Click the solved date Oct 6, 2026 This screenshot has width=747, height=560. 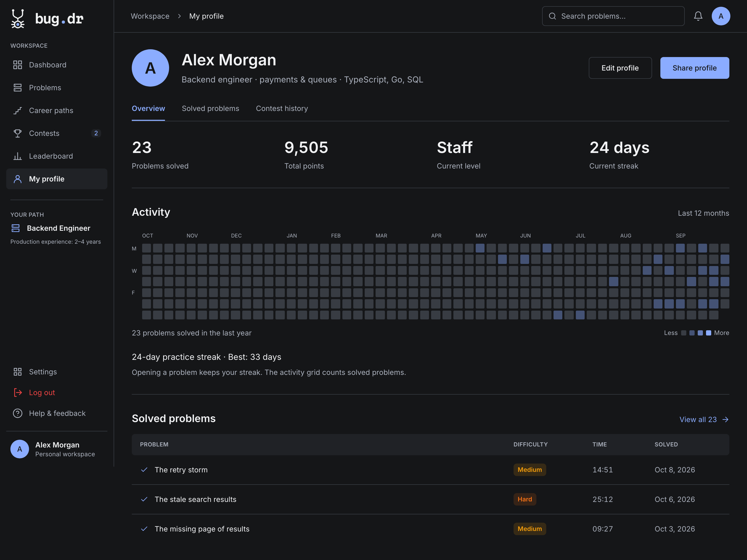click(675, 499)
